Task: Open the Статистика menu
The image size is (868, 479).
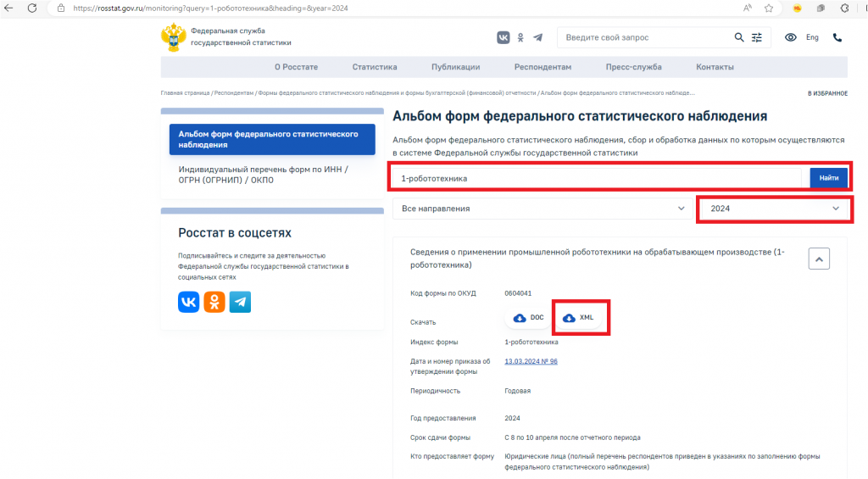Action: pyautogui.click(x=375, y=67)
